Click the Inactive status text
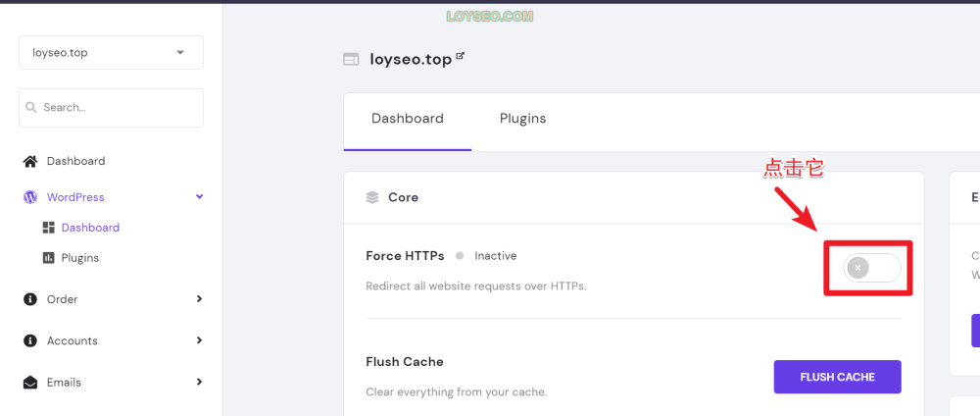The image size is (980, 416). [x=496, y=256]
